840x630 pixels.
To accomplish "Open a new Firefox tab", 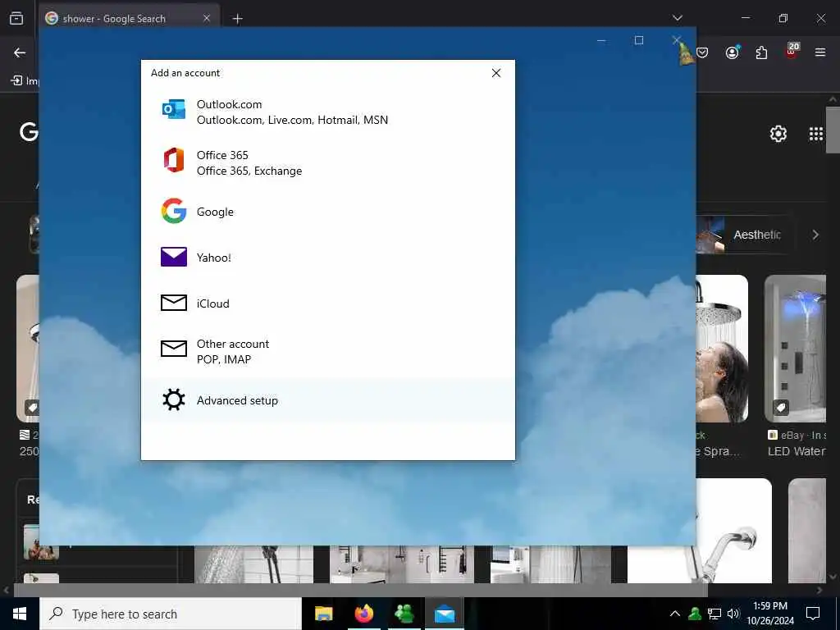I will [237, 19].
